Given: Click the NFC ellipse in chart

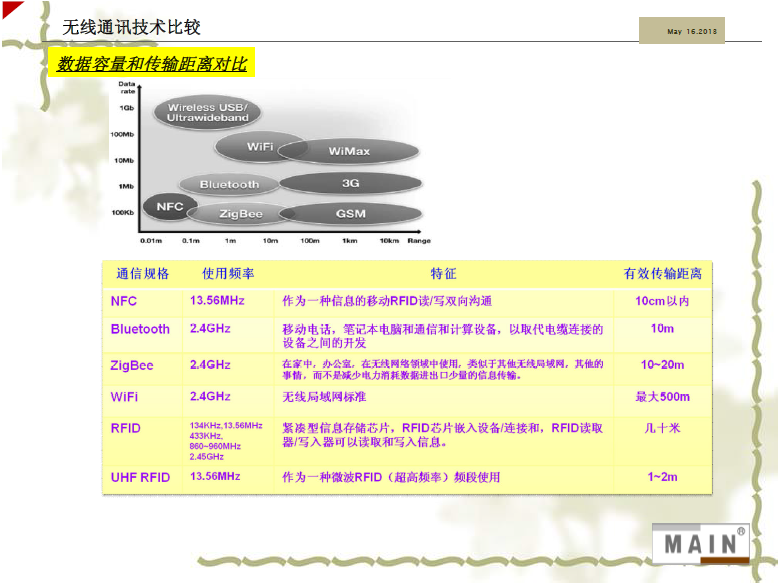Looking at the screenshot, I should coord(170,206).
